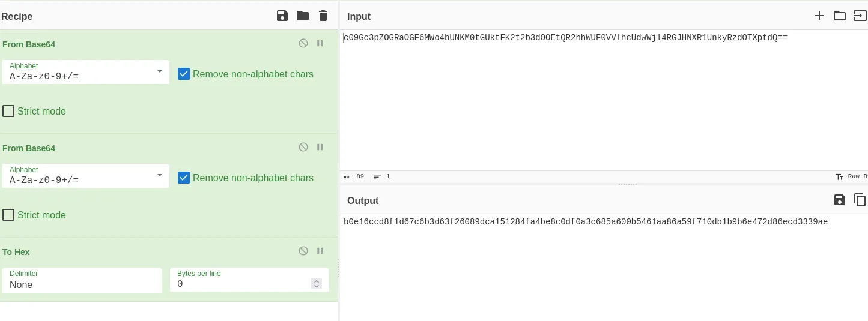Image resolution: width=868 pixels, height=321 pixels.
Task: Click the To Hex Delimiter field
Action: coord(82,280)
